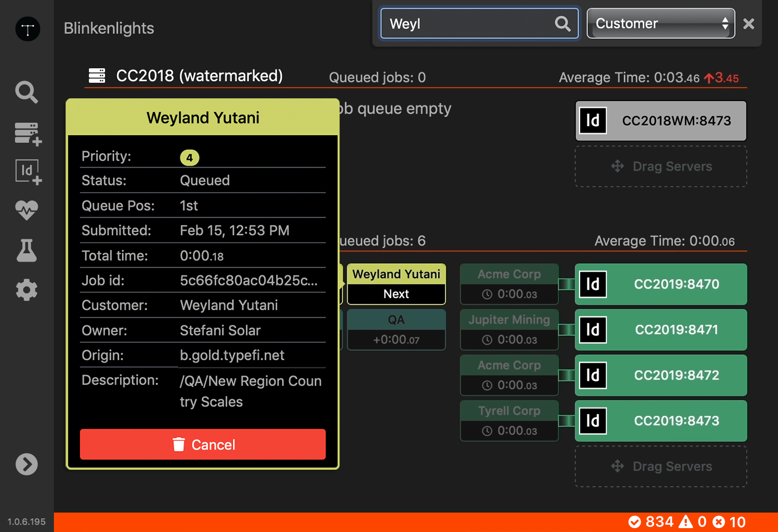
Task: Click the CC2018WM:8473 server tile
Action: point(661,121)
